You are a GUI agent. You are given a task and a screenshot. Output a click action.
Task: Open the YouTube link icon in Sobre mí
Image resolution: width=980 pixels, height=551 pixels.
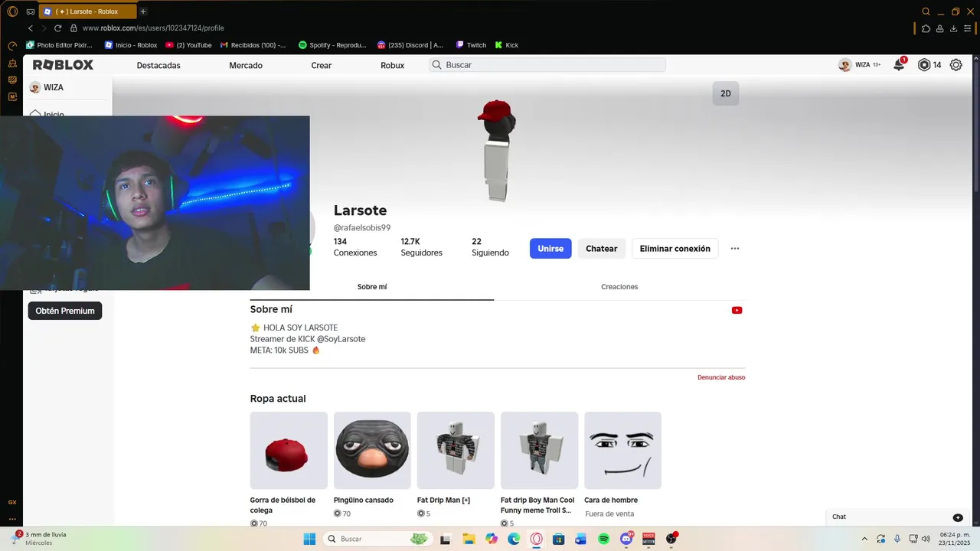(737, 310)
